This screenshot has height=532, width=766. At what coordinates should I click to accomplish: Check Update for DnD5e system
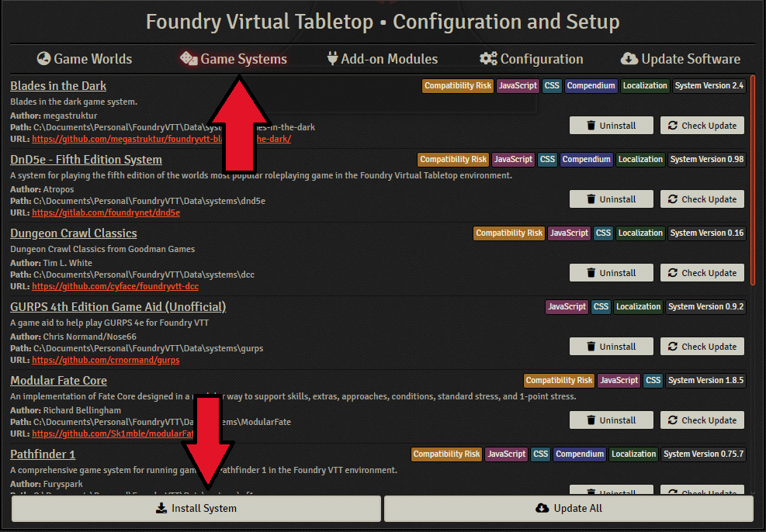[702, 199]
